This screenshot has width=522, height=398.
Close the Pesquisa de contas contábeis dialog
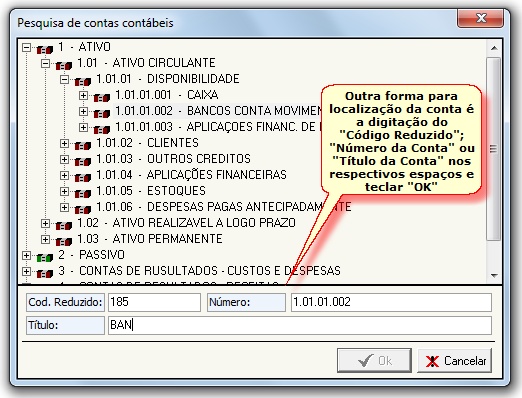[x=480, y=18]
